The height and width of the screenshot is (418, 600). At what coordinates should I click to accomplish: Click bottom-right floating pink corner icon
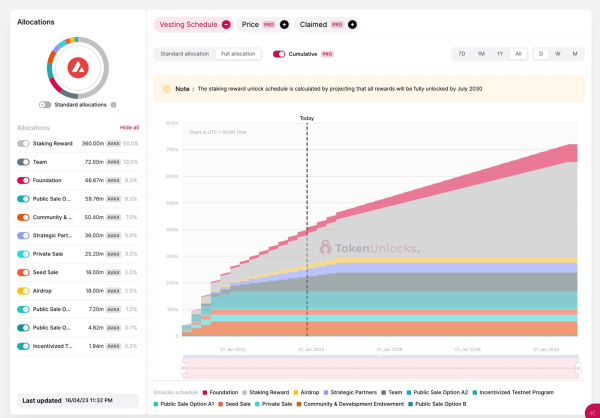click(592, 411)
